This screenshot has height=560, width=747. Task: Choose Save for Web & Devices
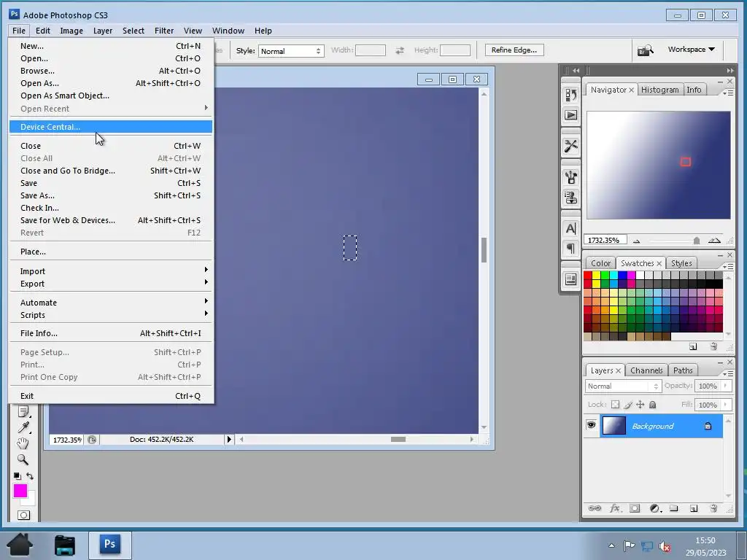pos(111,220)
